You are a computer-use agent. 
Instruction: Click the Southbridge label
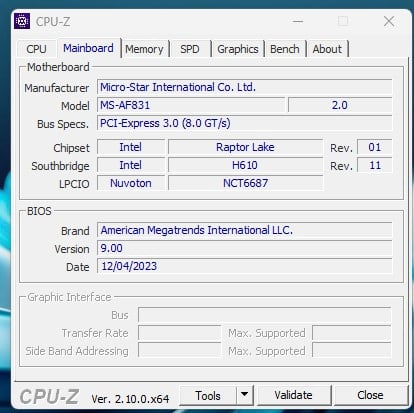pyautogui.click(x=60, y=166)
